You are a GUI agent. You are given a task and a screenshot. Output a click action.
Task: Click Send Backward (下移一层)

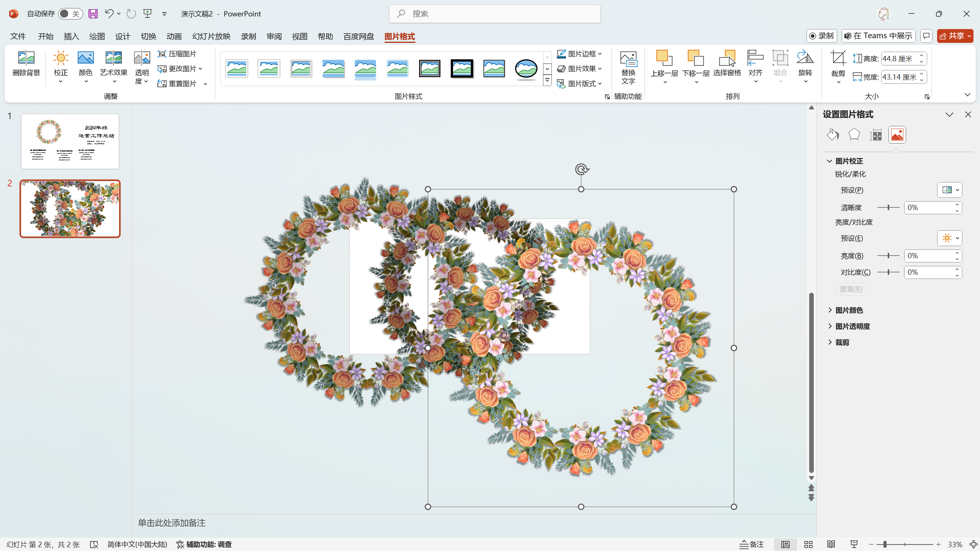click(x=696, y=67)
